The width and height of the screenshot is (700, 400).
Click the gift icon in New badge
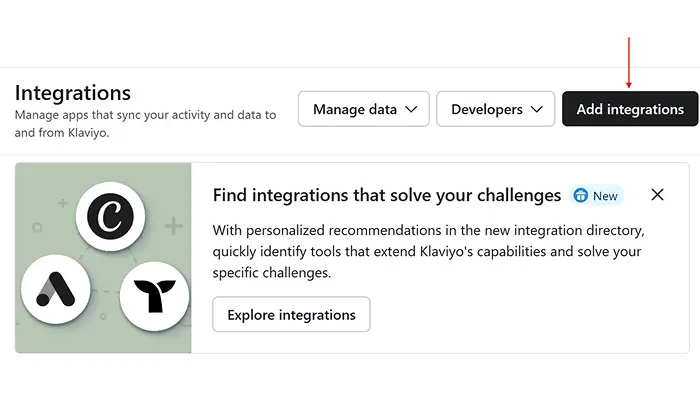581,195
